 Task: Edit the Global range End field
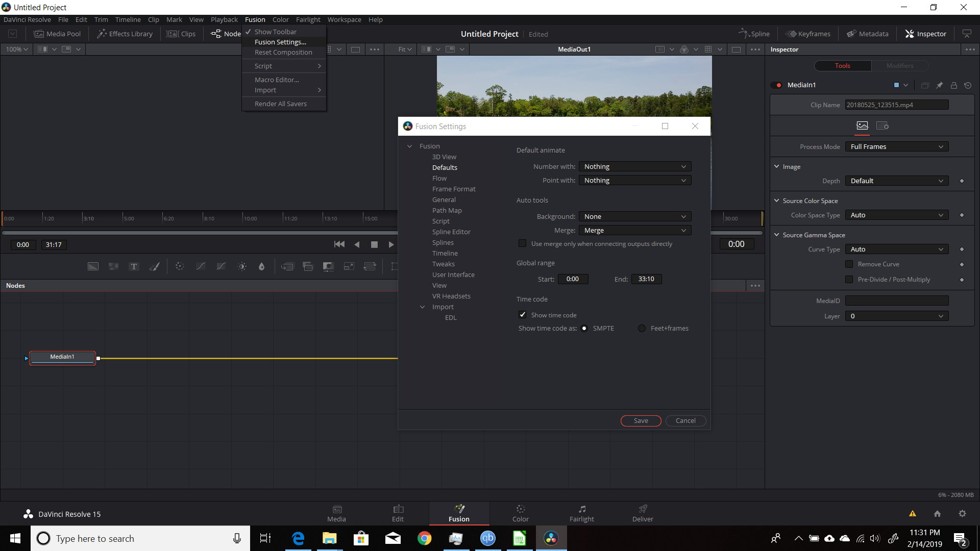click(646, 279)
